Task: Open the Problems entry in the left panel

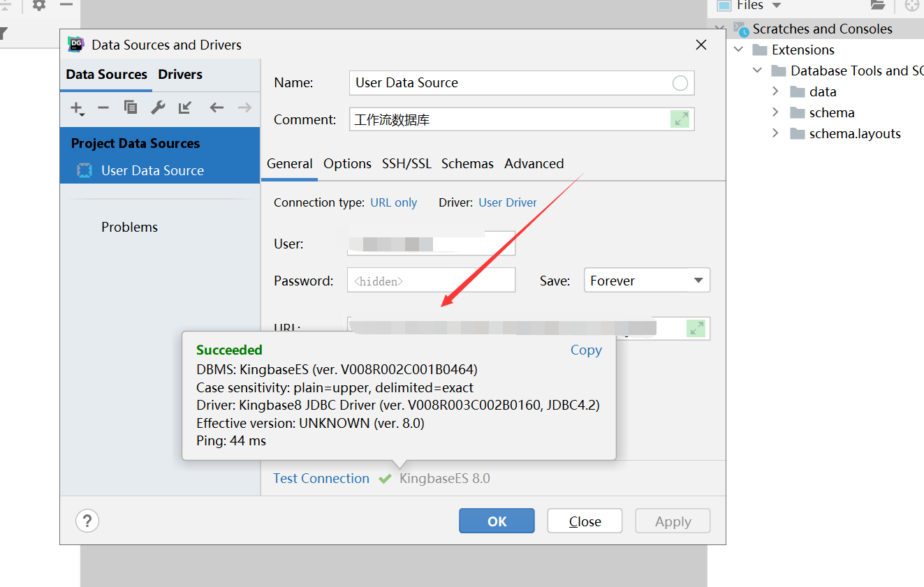Action: (x=129, y=228)
